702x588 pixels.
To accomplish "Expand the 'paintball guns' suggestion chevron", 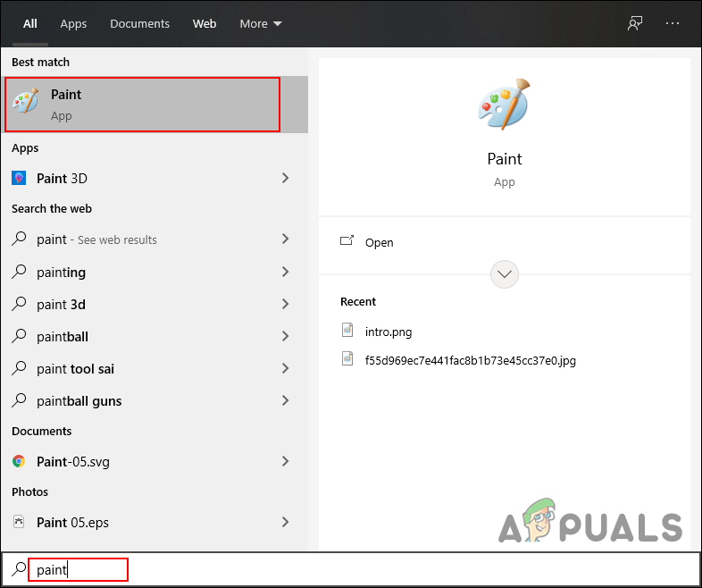I will 285,400.
